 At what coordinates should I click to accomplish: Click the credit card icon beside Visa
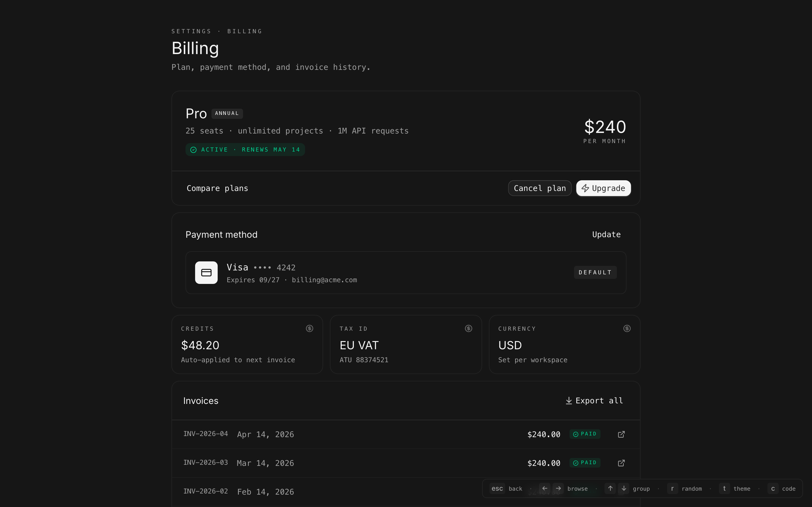coord(206,273)
